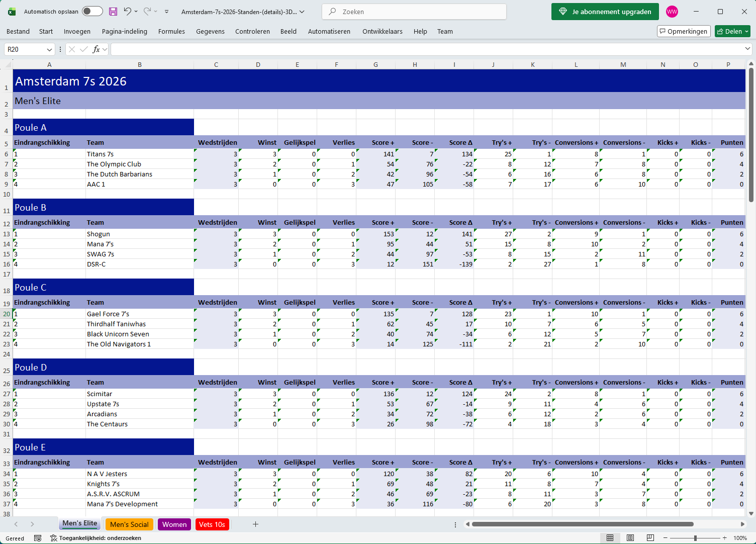The height and width of the screenshot is (544, 756).
Task: Open the Controleren tab
Action: (252, 31)
